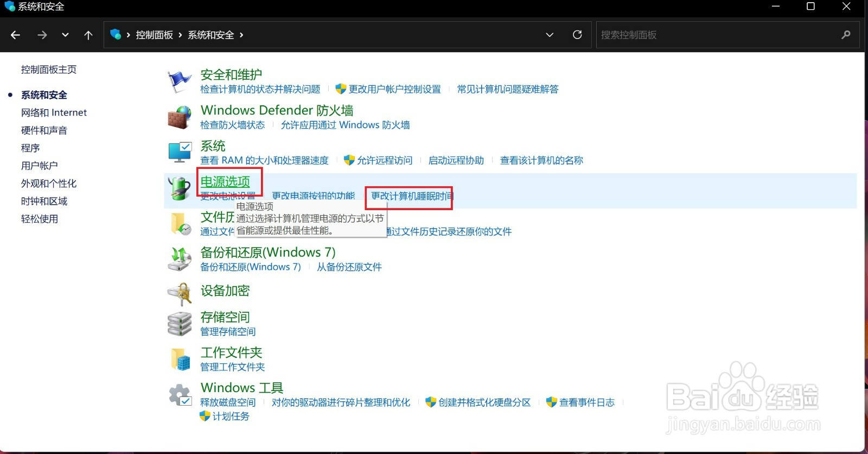Click the shield icon beside 创建并格式化硬盘分区

click(x=431, y=402)
